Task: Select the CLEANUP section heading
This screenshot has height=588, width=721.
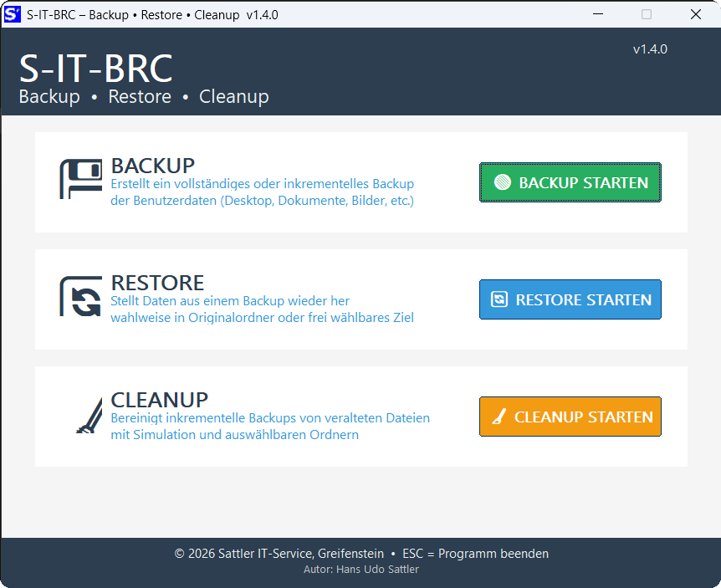Action: click(x=160, y=400)
